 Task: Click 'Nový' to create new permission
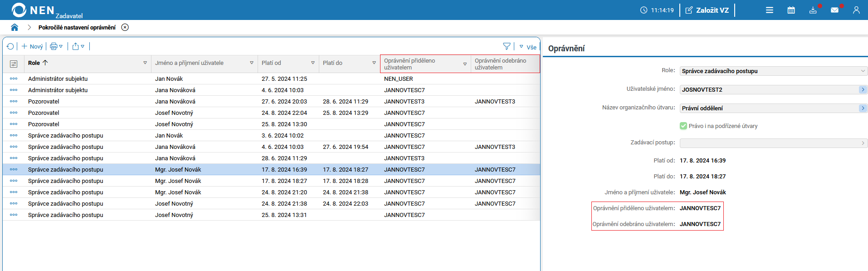(x=32, y=46)
